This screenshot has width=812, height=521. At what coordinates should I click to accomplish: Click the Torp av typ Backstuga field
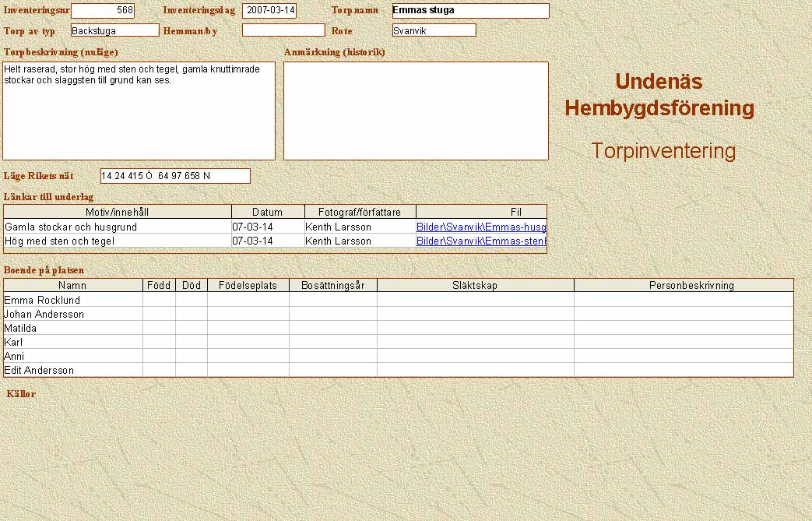pos(114,30)
